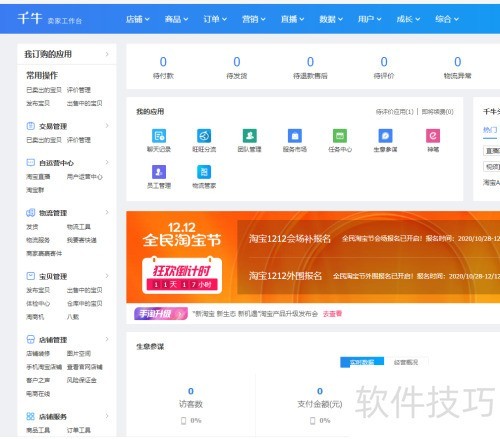Switch to the 经营概况 tab

406,362
